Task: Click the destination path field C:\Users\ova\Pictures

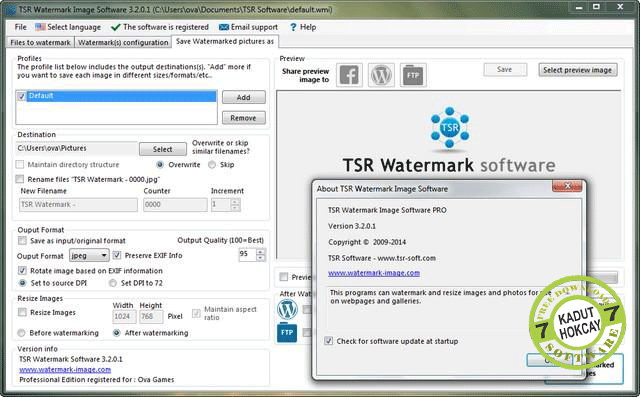Action: tap(76, 149)
